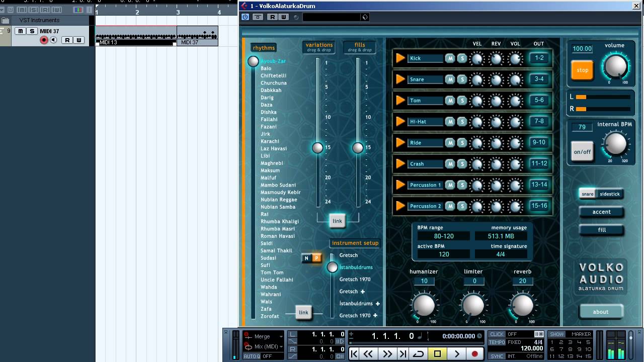
Task: Open the about button
Action: pyautogui.click(x=601, y=312)
